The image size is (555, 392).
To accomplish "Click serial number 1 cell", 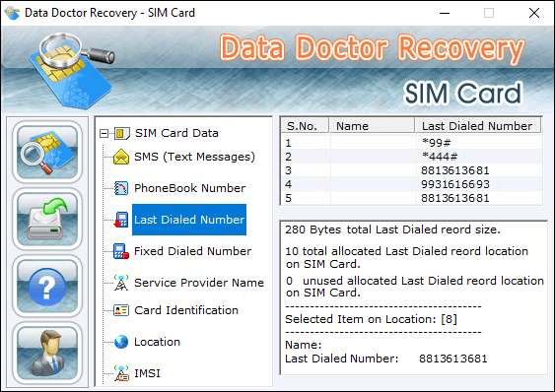I will coord(289,143).
